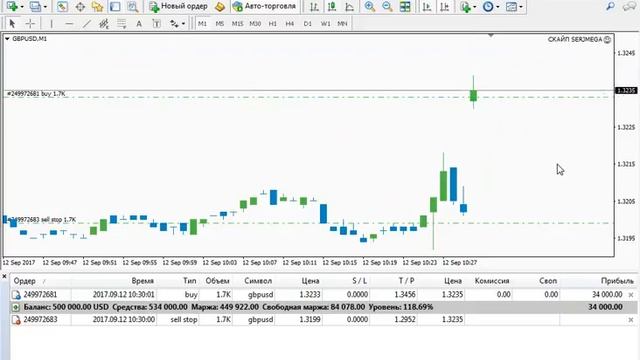Open the search magnifier icon
640x360 pixels.
coord(610,7)
